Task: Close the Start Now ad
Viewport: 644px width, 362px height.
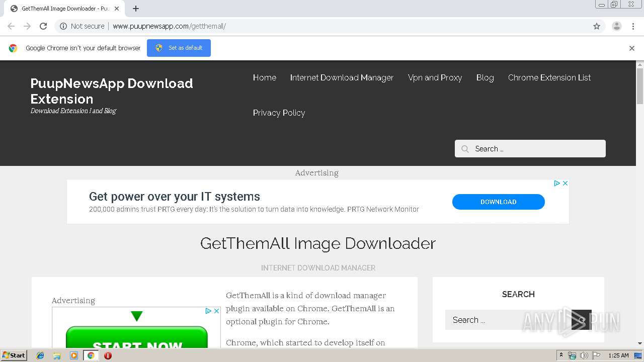Action: point(216,311)
